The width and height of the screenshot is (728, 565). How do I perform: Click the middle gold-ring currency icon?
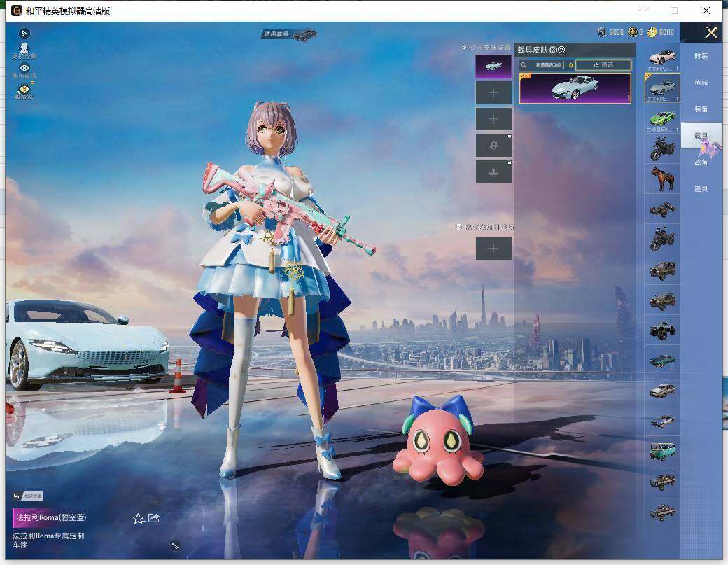coord(632,32)
